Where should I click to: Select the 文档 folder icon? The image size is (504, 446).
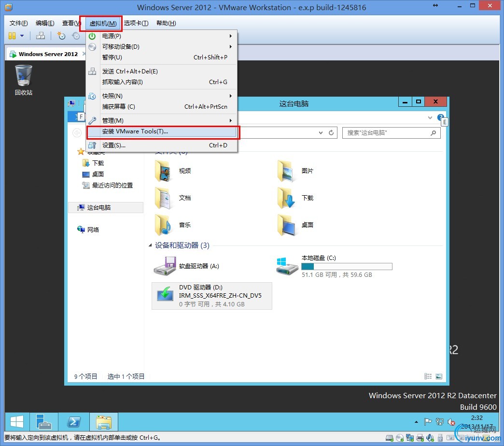[x=163, y=198]
